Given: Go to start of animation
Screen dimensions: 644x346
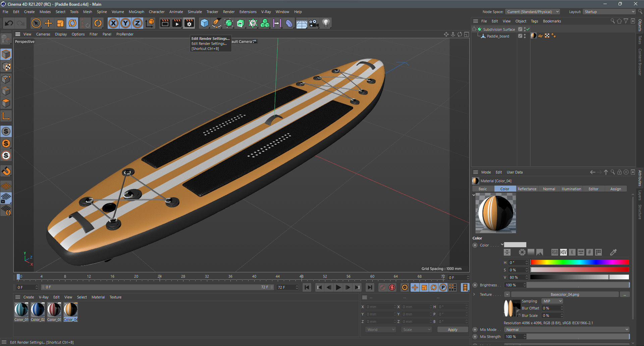Looking at the screenshot, I should [307, 287].
